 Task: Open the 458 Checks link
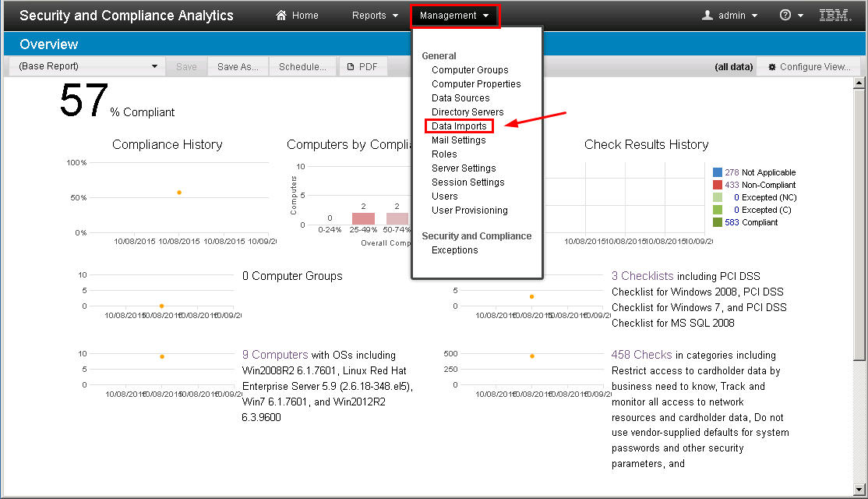pyautogui.click(x=641, y=355)
